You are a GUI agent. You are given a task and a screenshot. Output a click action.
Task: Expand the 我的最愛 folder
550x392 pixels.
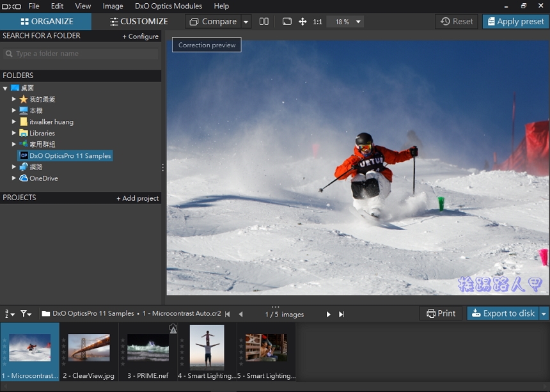pos(13,99)
